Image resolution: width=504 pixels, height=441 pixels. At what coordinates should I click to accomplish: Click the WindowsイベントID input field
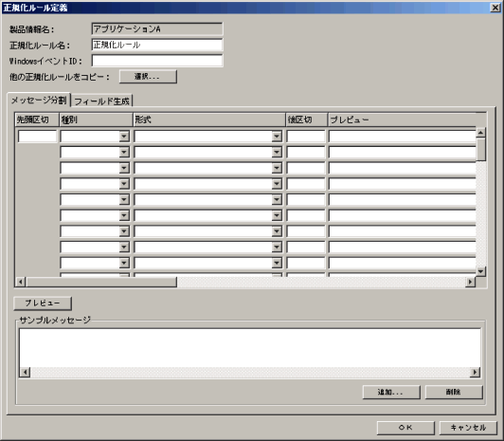pyautogui.click(x=157, y=61)
